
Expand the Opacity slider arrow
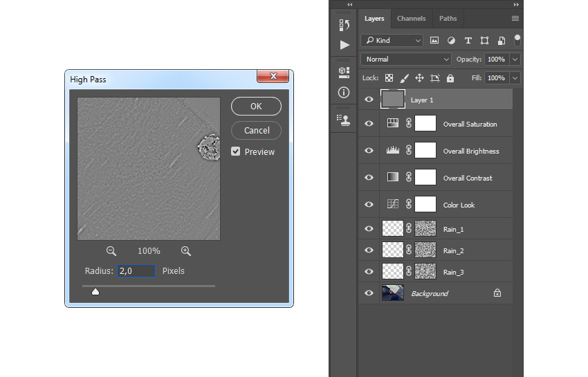click(515, 59)
